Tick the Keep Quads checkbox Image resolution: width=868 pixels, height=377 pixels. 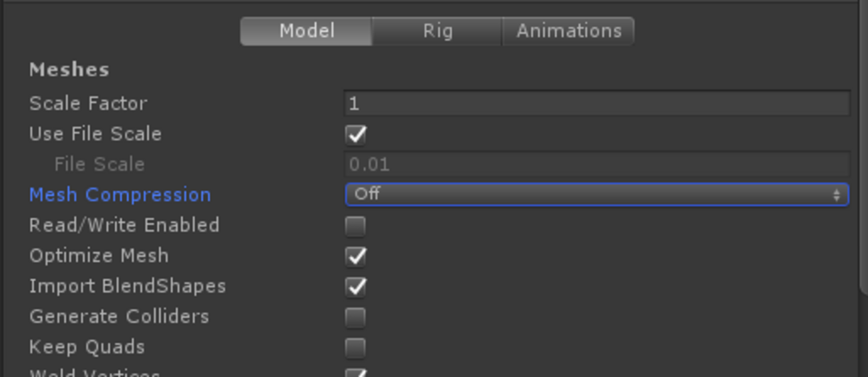(x=355, y=348)
